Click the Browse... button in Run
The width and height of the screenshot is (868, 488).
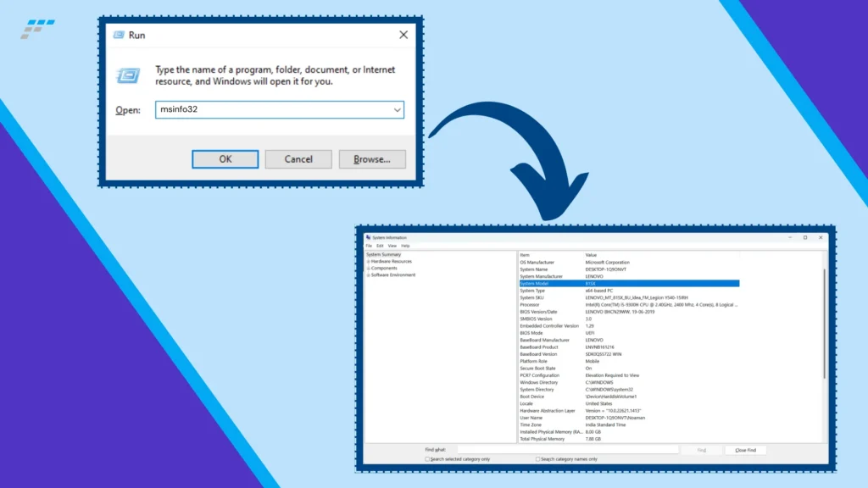372,159
